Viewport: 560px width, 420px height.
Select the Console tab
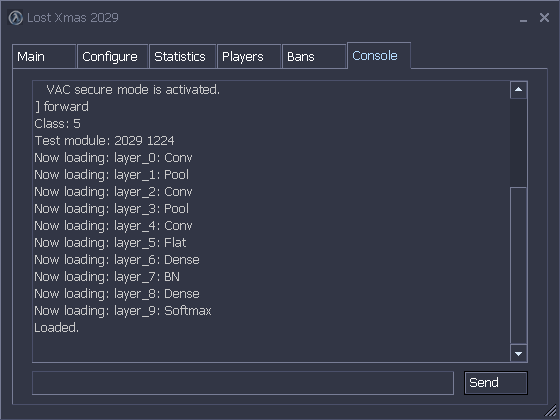coord(379,55)
